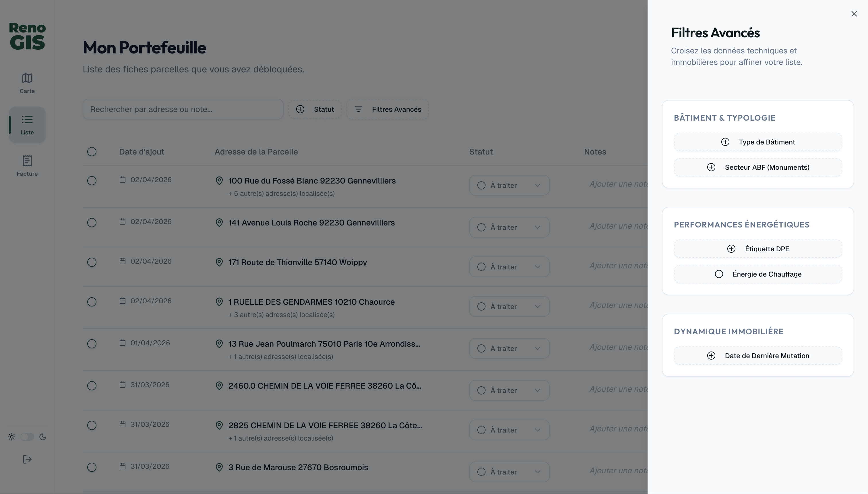Click the location pin beside 171 Route de Thionville
868x494 pixels.
point(219,262)
